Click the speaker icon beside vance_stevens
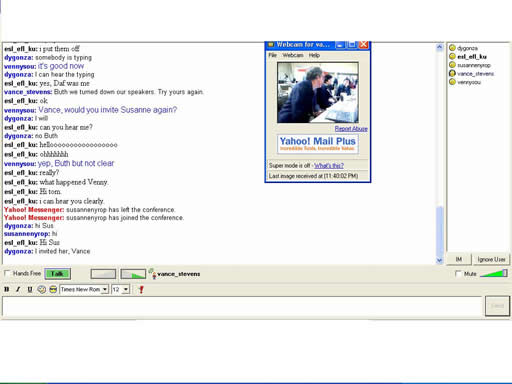Screen dimensions: 512x384 (x=152, y=273)
